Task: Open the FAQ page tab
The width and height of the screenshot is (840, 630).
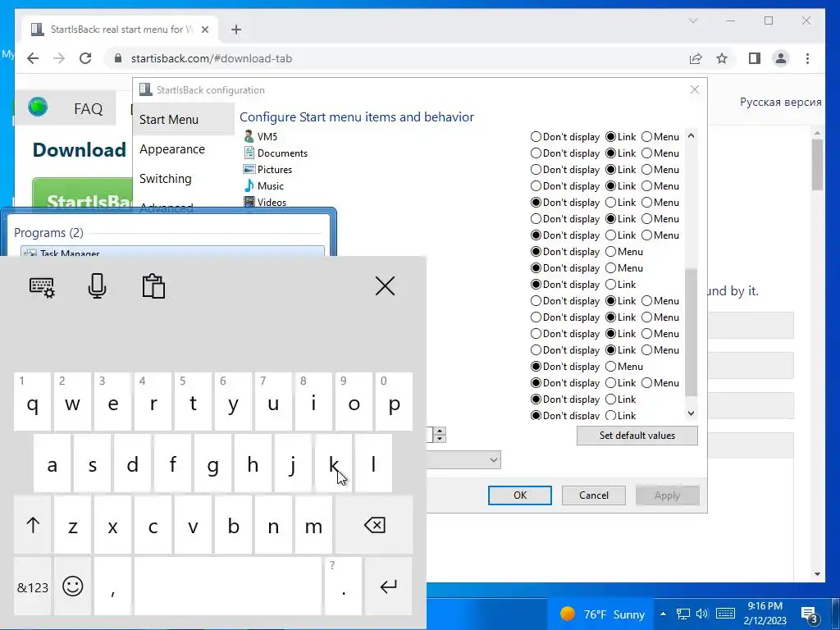Action: (x=89, y=109)
